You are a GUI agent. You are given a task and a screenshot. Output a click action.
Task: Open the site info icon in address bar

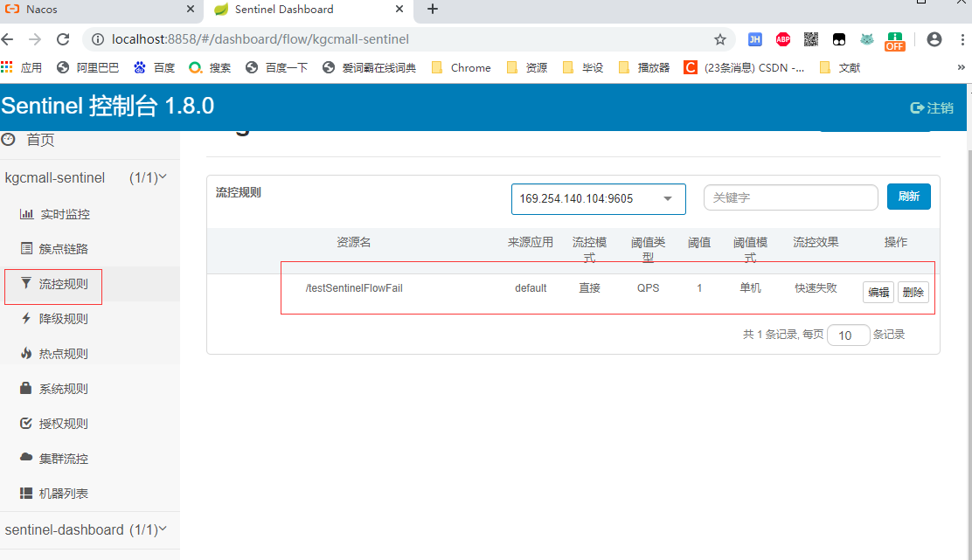98,39
